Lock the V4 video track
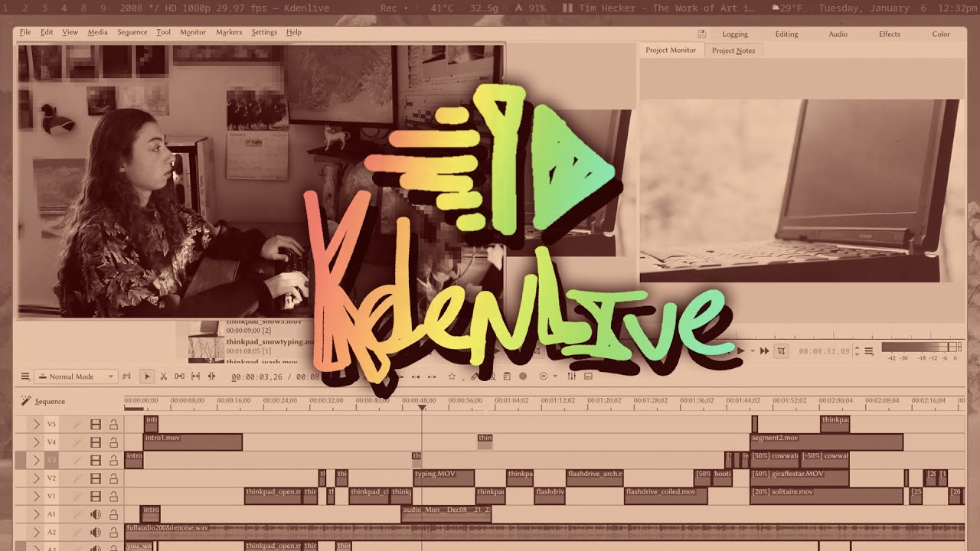 click(113, 442)
